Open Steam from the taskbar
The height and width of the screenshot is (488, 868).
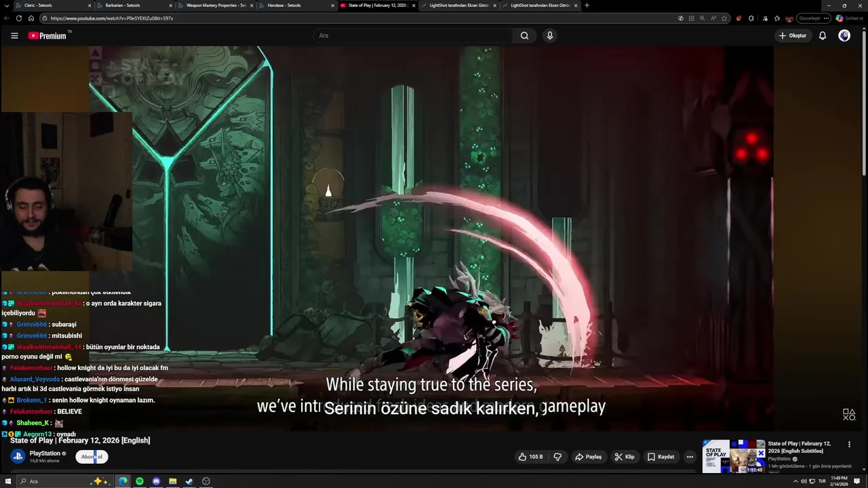[x=189, y=481]
